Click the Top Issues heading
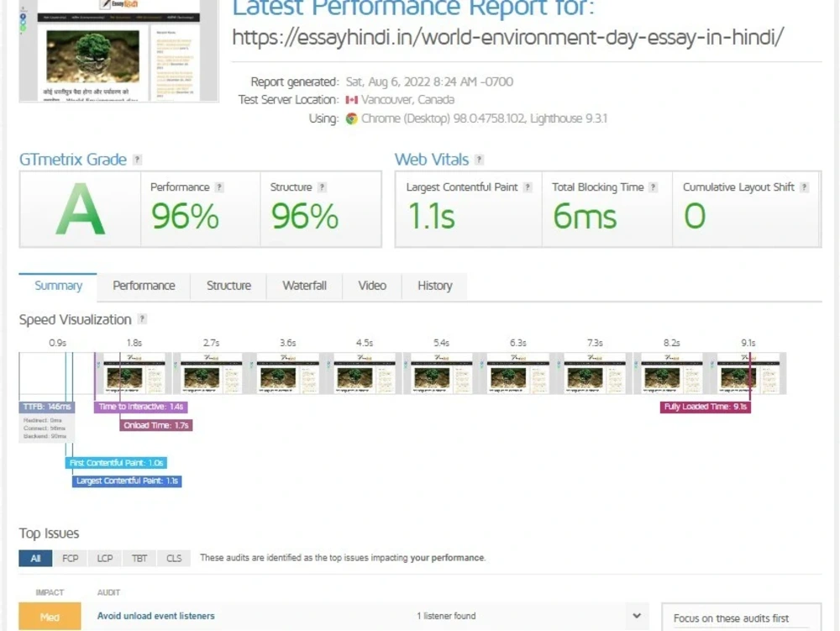The height and width of the screenshot is (631, 840). pos(50,534)
